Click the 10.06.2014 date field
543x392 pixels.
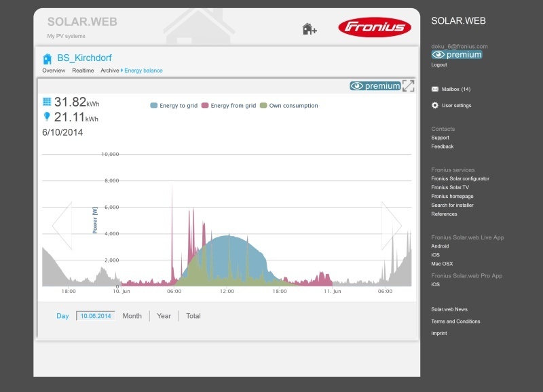96,316
